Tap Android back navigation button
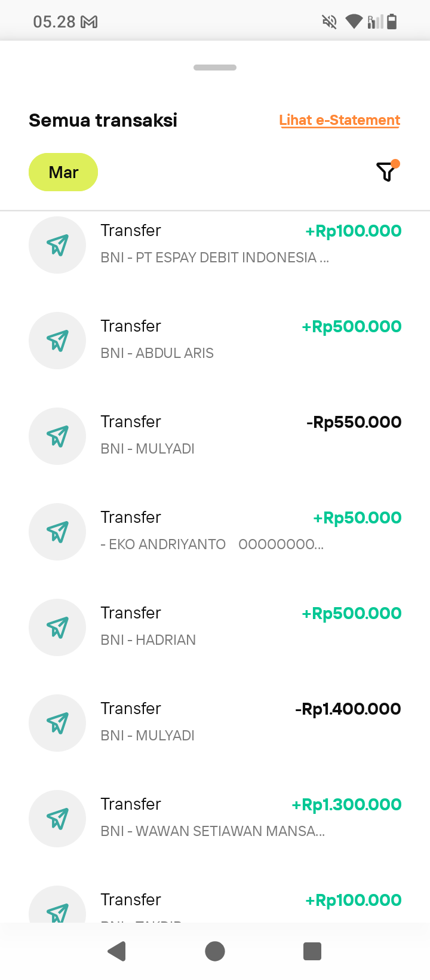This screenshot has width=430, height=980. pyautogui.click(x=117, y=951)
